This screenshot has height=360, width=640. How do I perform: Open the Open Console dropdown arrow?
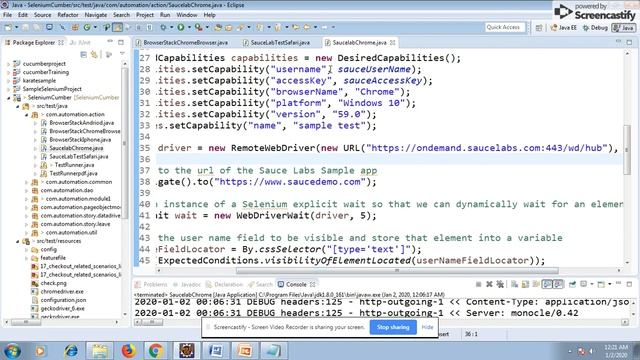609,284
